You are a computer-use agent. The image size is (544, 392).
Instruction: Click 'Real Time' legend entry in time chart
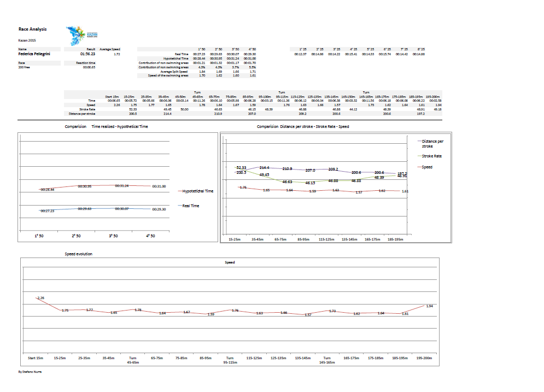point(189,206)
